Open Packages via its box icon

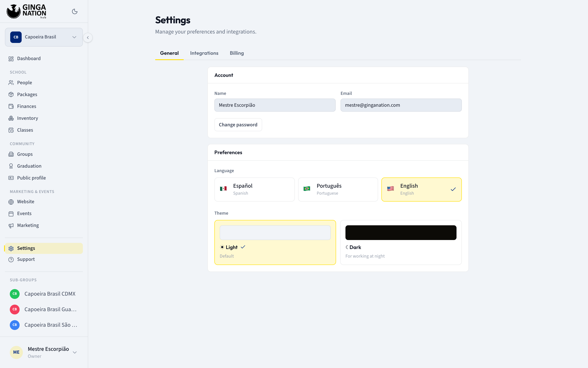[11, 94]
